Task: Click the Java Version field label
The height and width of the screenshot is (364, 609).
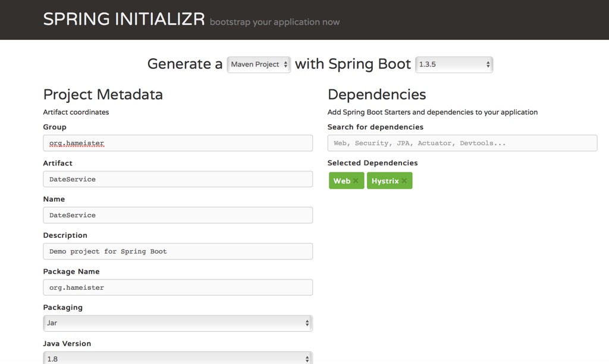Action: point(67,344)
